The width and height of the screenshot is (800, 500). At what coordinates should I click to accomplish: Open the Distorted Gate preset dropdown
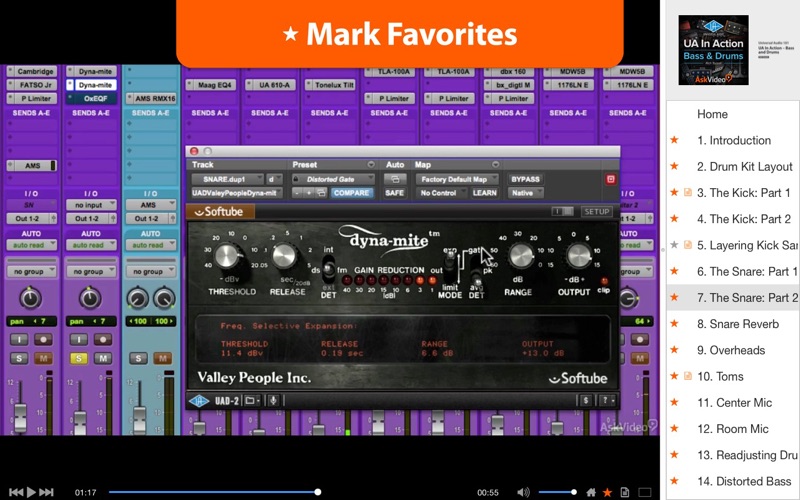tap(333, 179)
